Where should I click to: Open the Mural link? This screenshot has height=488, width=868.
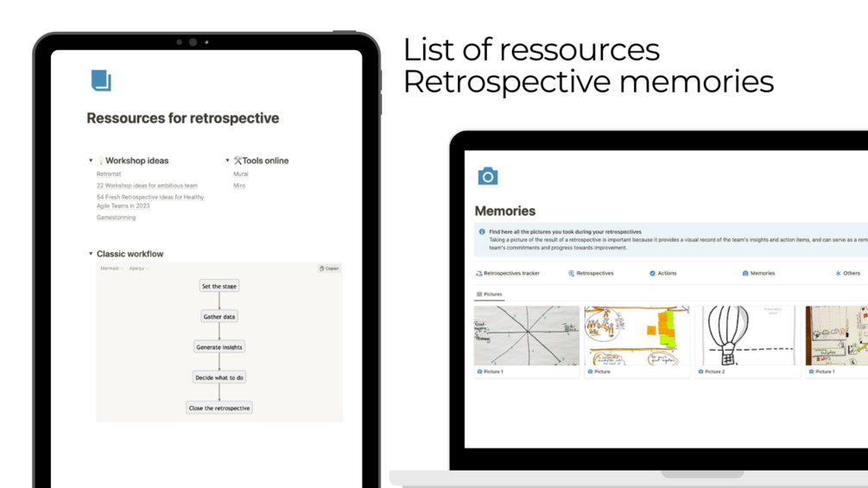[241, 174]
